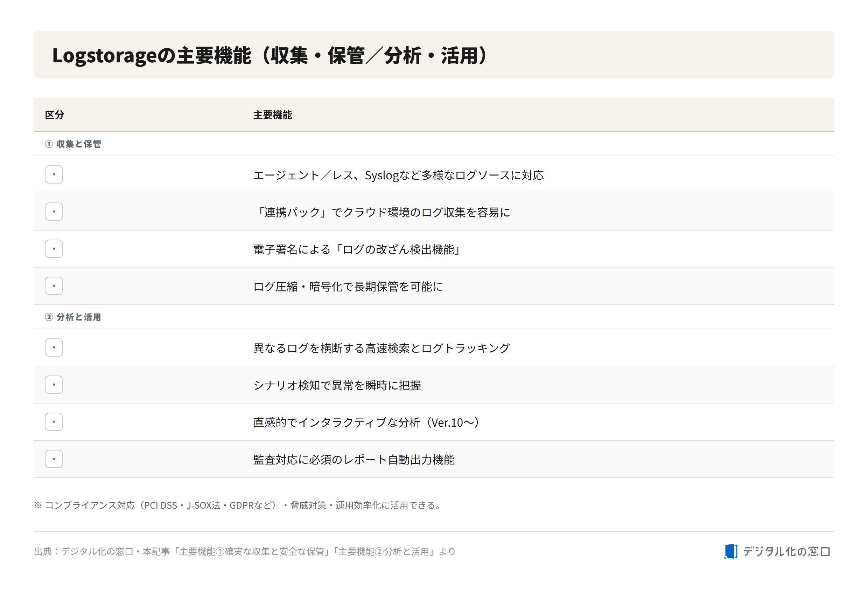This screenshot has height=592, width=868.
Task: Click section heading ② 分析と活用
Action: [73, 317]
